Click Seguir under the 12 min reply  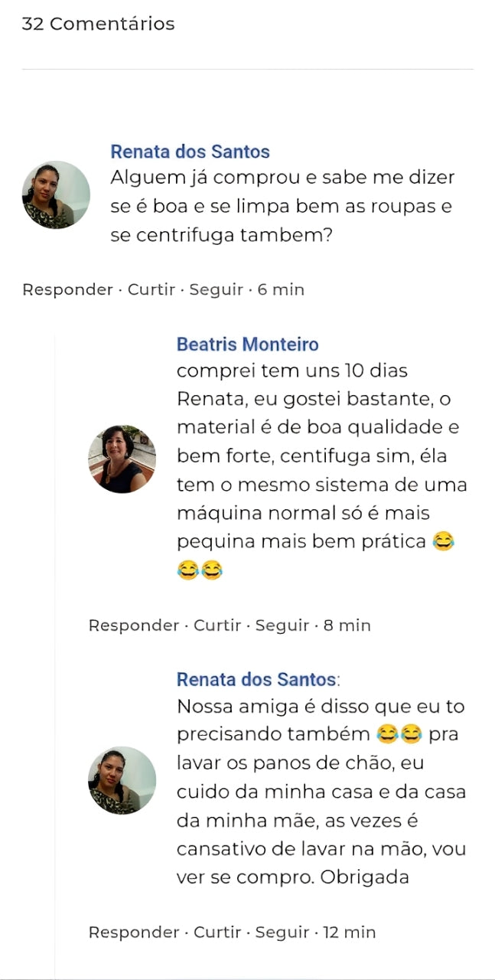[x=282, y=932]
